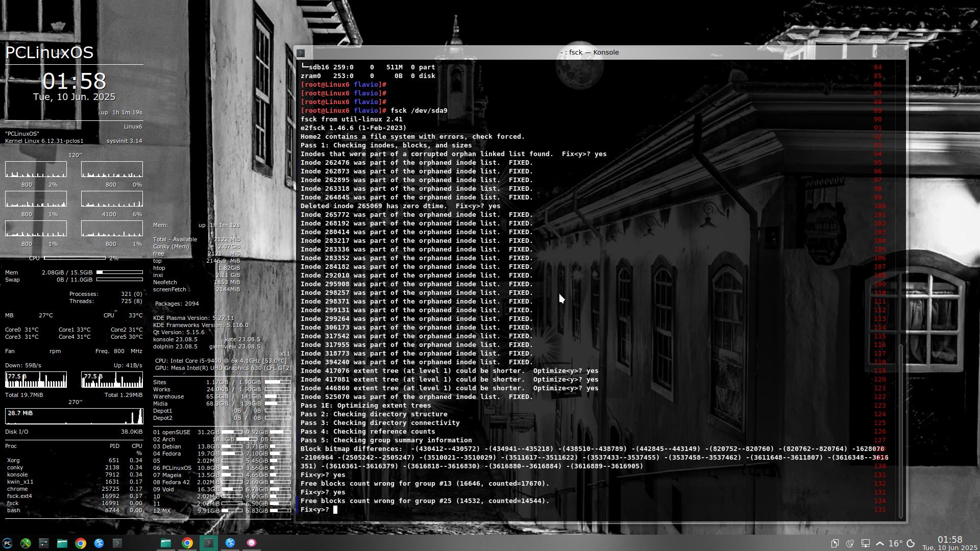980x551 pixels.
Task: Open the 16° weather widget
Action: 895,543
